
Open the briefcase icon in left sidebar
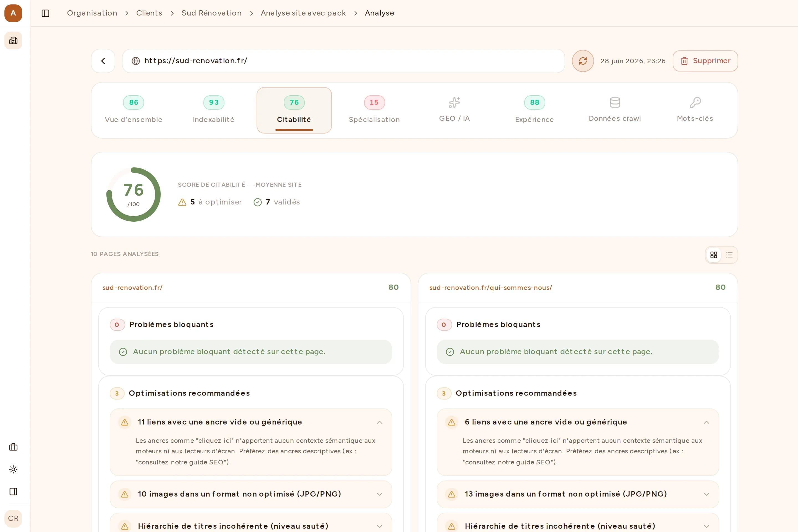pos(13,447)
